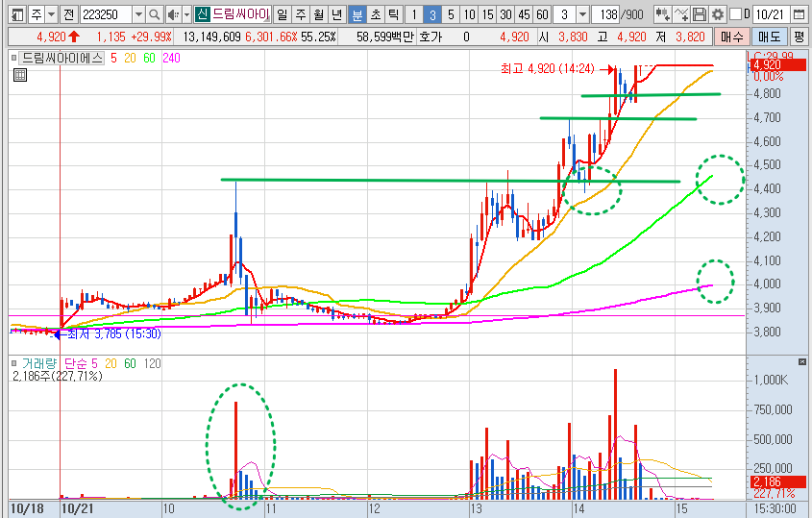Viewport: 812px width, 518px height.
Task: Toggle the D checkbox
Action: click(735, 14)
